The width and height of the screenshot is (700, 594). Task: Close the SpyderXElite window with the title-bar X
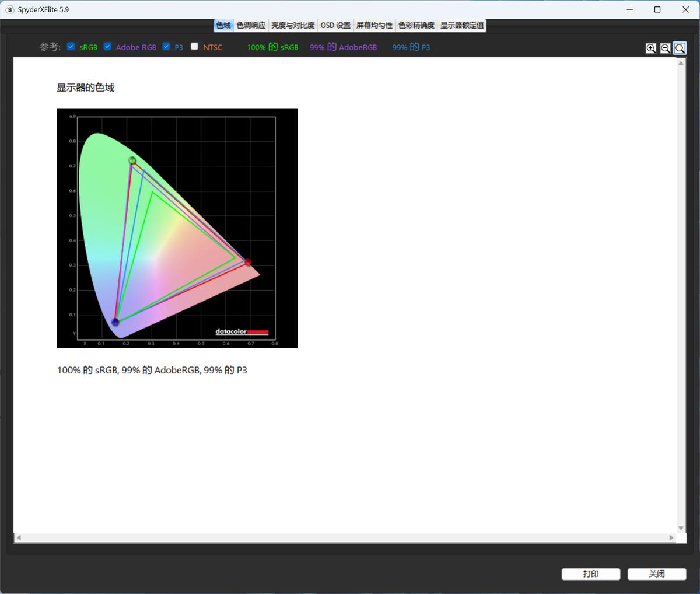[x=686, y=9]
